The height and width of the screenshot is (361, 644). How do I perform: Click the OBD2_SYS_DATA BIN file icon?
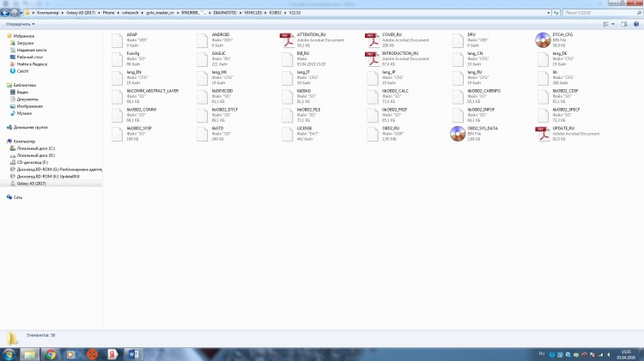point(459,132)
